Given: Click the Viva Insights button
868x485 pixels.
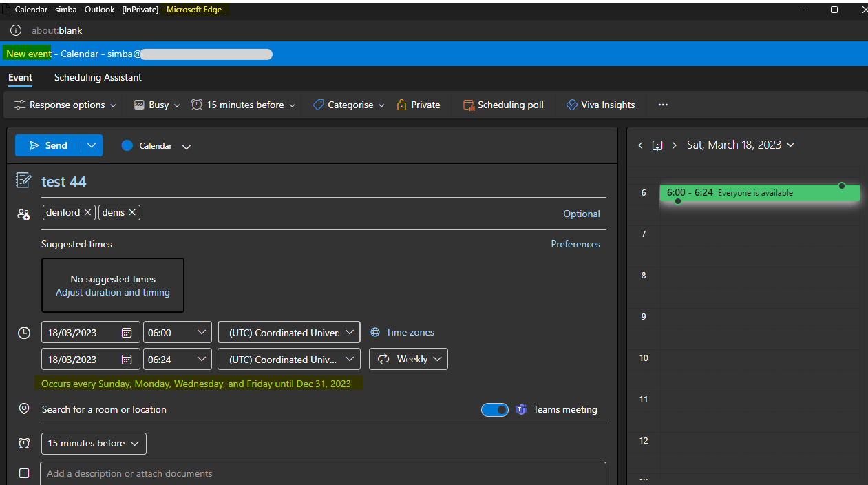Looking at the screenshot, I should pos(600,105).
